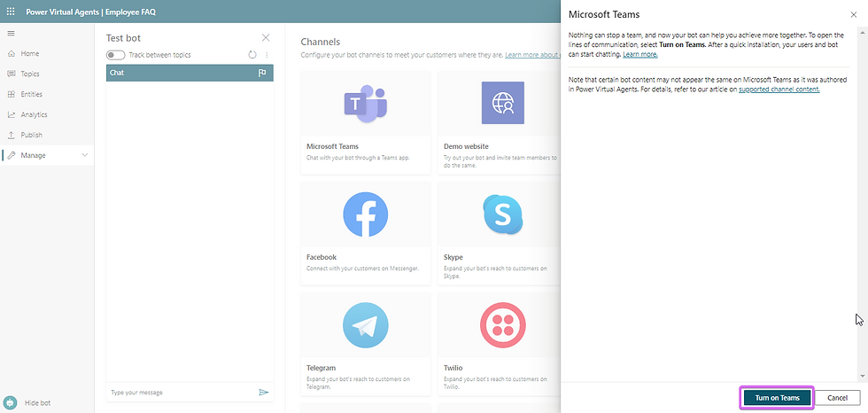Click the Chat header label
Image resolution: width=868 pixels, height=413 pixels.
coord(117,73)
